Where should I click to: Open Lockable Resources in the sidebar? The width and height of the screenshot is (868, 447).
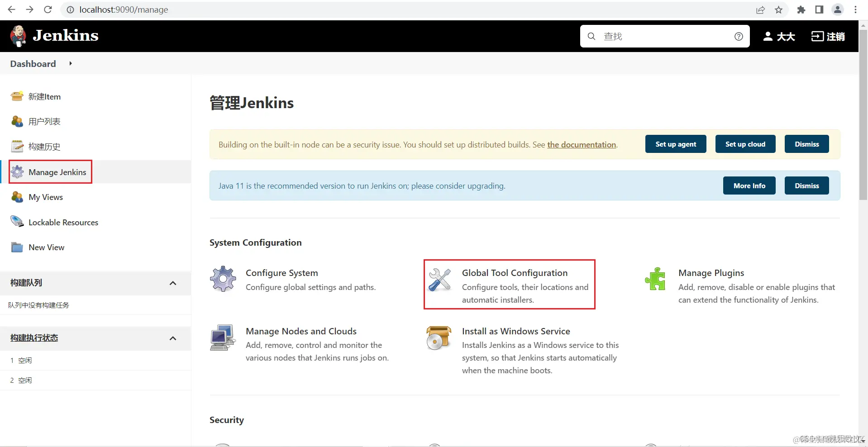click(x=63, y=222)
